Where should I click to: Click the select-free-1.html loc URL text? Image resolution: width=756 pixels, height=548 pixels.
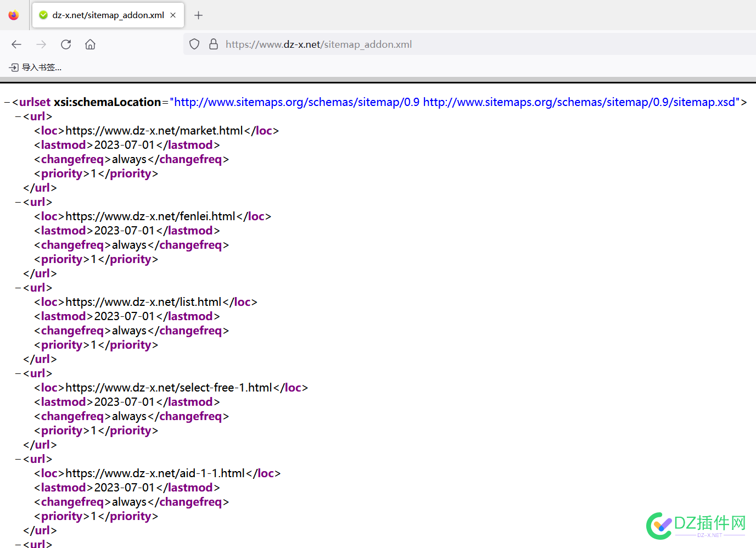point(169,388)
